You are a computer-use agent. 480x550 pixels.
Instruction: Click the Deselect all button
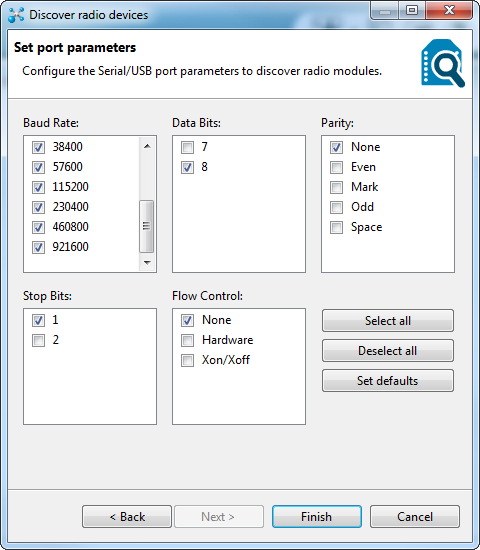click(388, 351)
